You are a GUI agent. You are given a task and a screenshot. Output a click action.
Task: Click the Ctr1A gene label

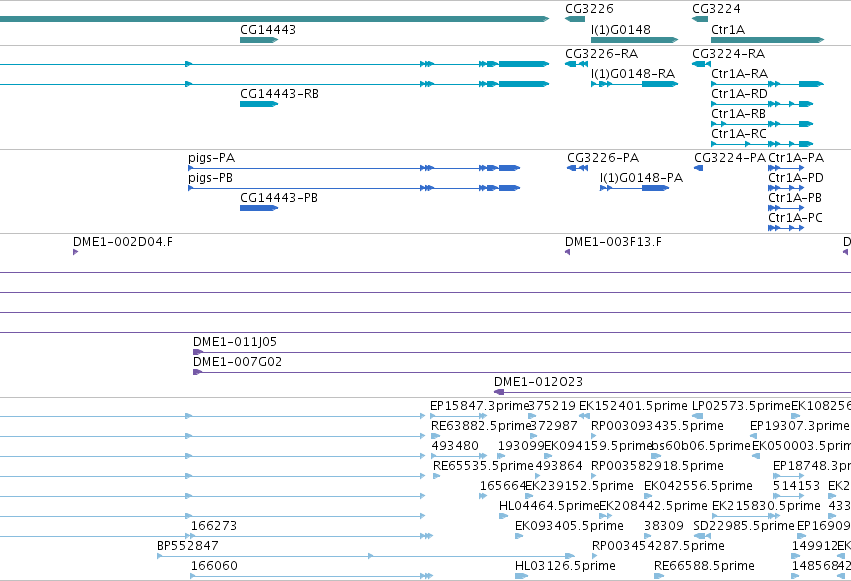click(728, 30)
